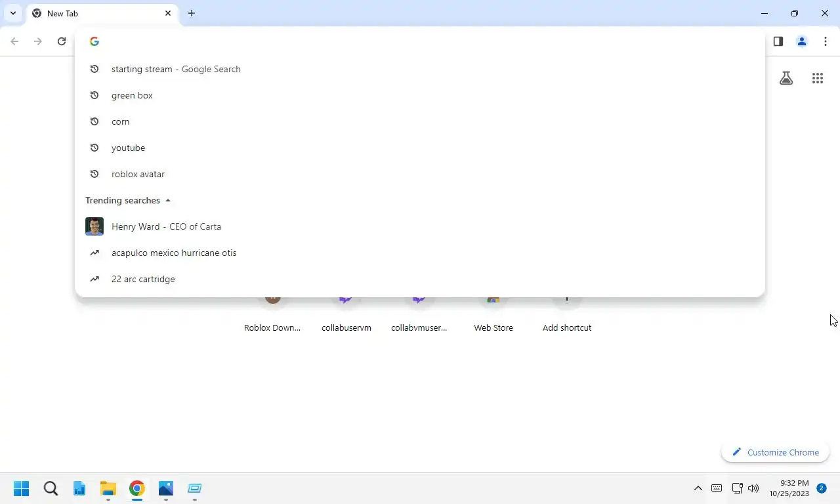Open the tab search dropdown arrow
This screenshot has width=840, height=504.
tap(12, 13)
